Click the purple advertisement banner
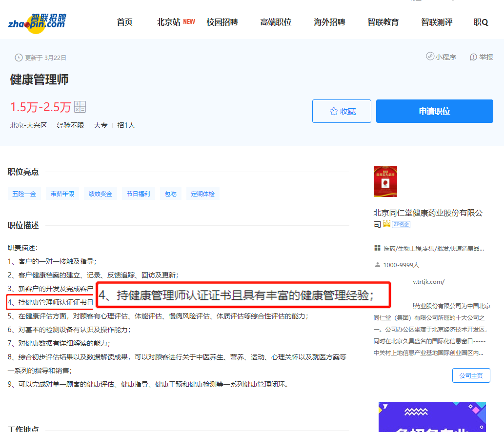This screenshot has height=432, width=504. pyautogui.click(x=432, y=417)
